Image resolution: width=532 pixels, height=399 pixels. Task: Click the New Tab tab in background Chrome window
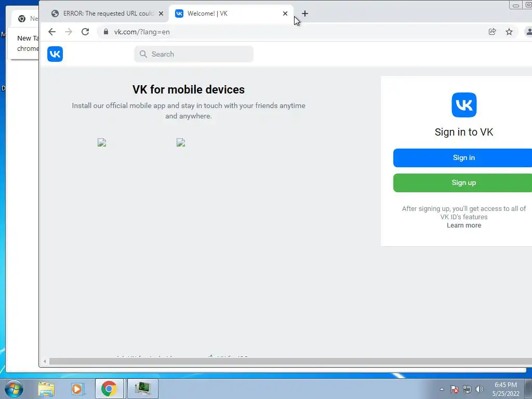pyautogui.click(x=25, y=19)
